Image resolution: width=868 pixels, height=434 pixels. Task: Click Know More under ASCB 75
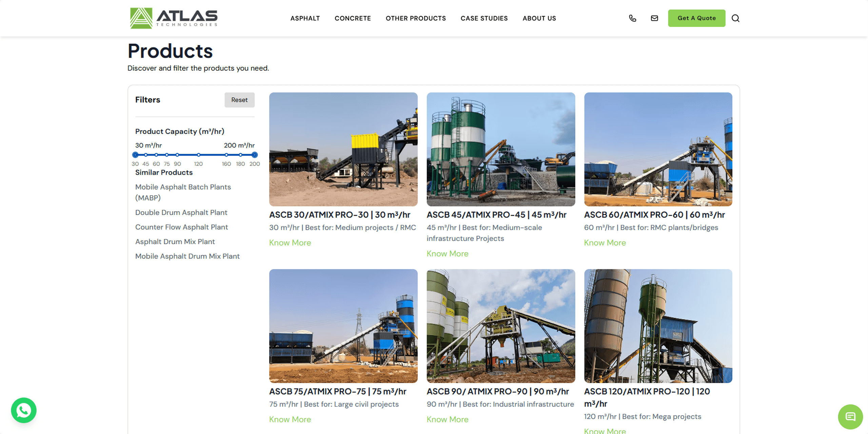point(290,419)
